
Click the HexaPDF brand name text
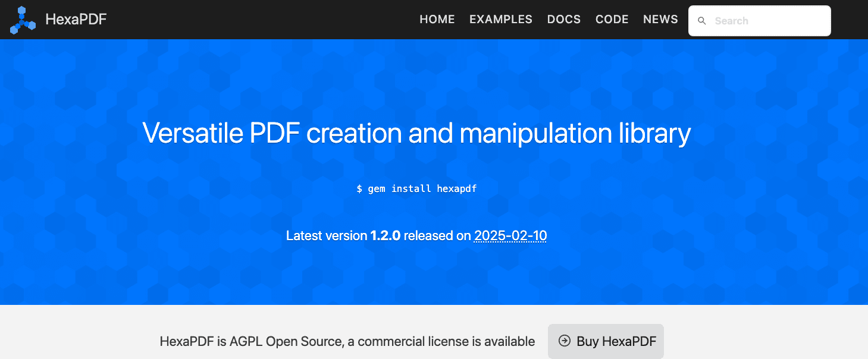[x=76, y=19]
